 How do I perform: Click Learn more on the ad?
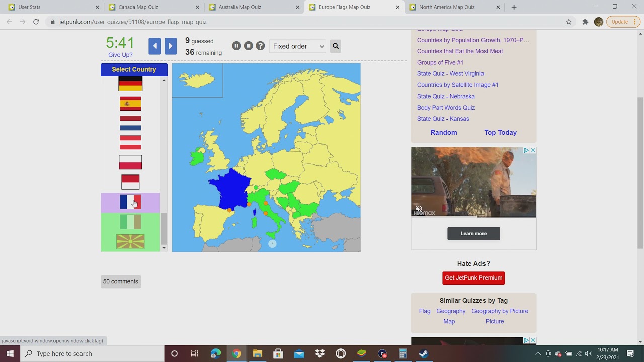(473, 234)
